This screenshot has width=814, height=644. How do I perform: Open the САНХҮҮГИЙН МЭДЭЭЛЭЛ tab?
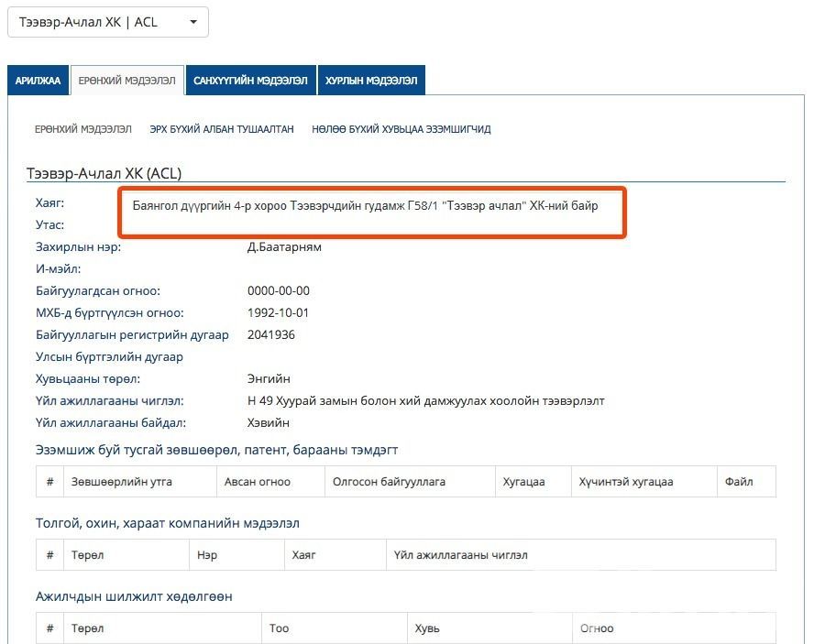(250, 81)
